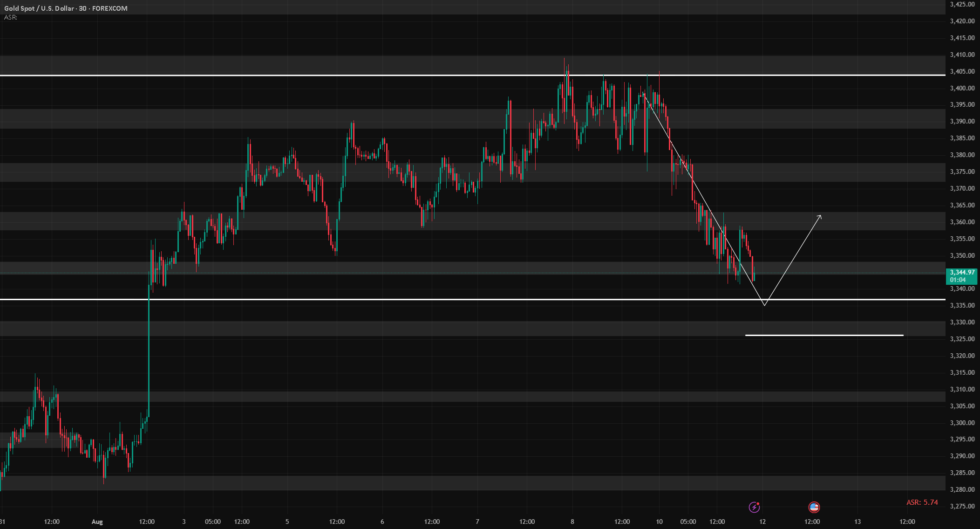Click the 3,400.00 price axis label
The width and height of the screenshot is (980, 529).
coord(962,88)
